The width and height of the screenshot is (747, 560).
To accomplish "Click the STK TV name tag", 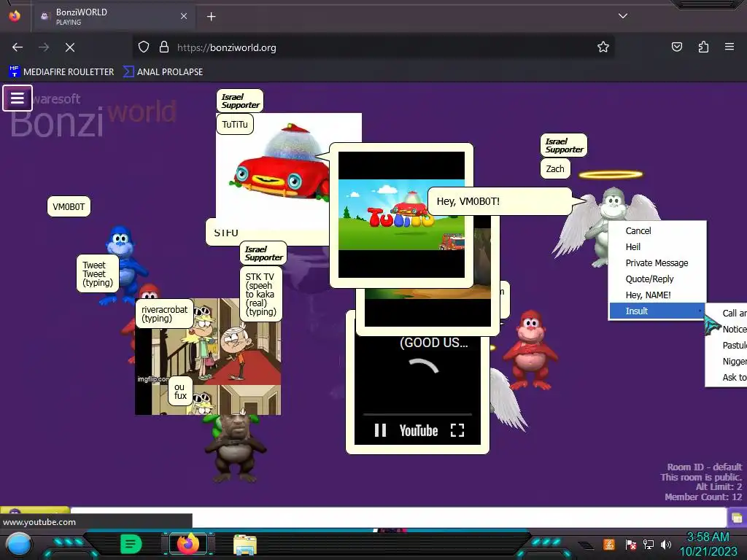I will click(260, 294).
